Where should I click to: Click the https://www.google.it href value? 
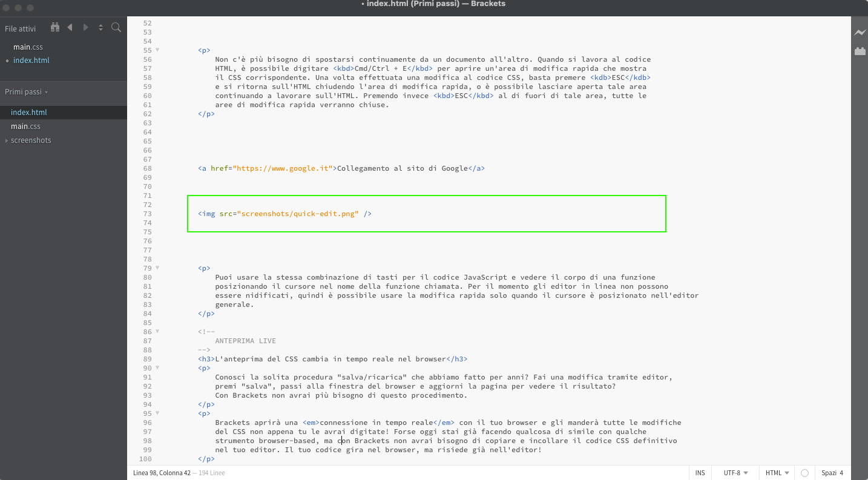282,168
